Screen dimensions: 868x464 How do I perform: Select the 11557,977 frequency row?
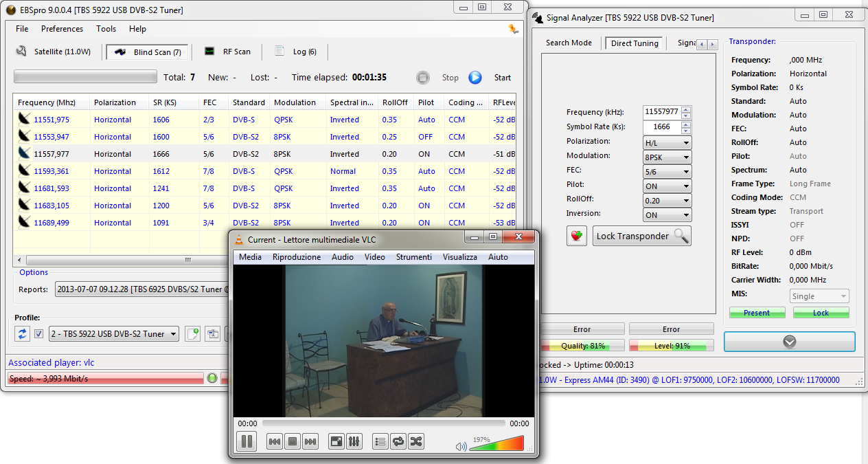pyautogui.click(x=264, y=154)
